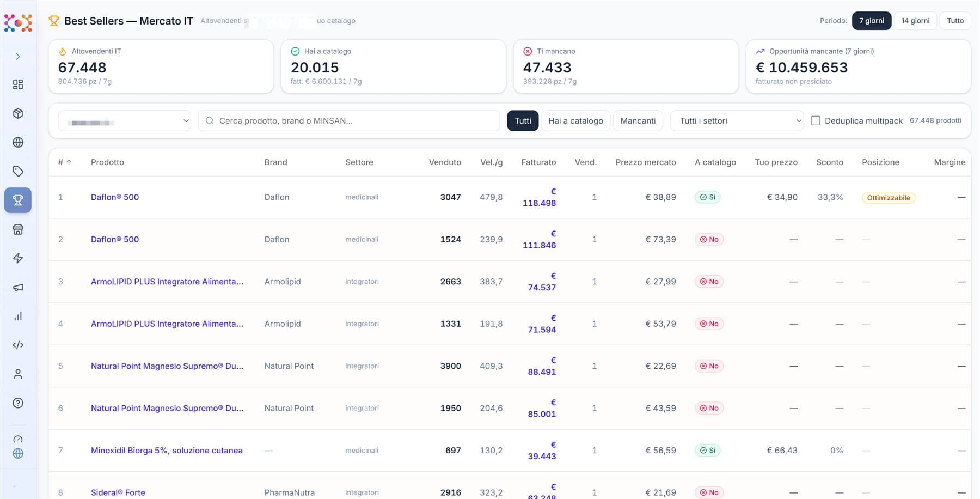Image resolution: width=980 pixels, height=499 pixels.
Task: Open the lightning bolt icon in sidebar
Action: (18, 258)
